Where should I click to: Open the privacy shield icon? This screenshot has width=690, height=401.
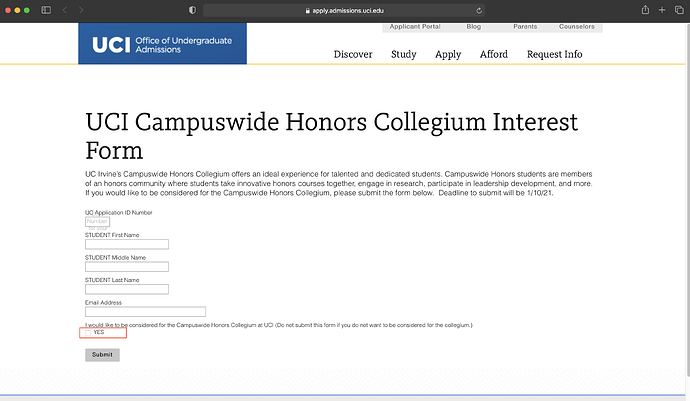[x=192, y=10]
